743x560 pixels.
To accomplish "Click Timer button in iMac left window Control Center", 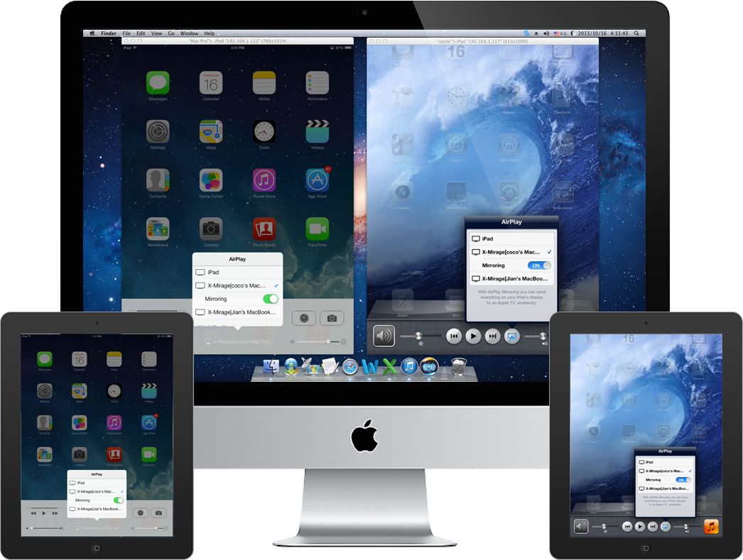I will coord(304,318).
